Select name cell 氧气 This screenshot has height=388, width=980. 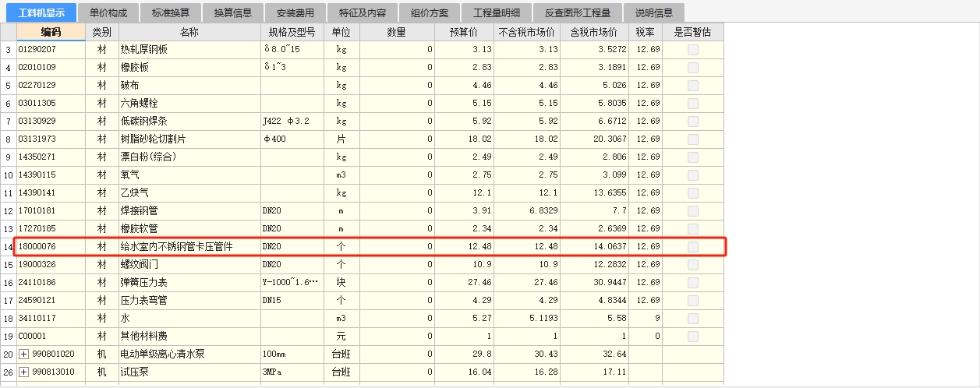pos(189,175)
